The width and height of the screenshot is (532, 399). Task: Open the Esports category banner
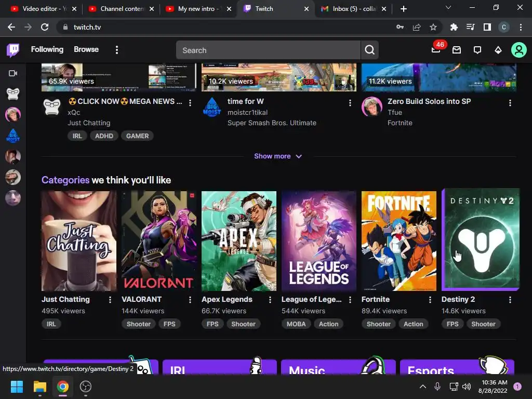point(457,367)
